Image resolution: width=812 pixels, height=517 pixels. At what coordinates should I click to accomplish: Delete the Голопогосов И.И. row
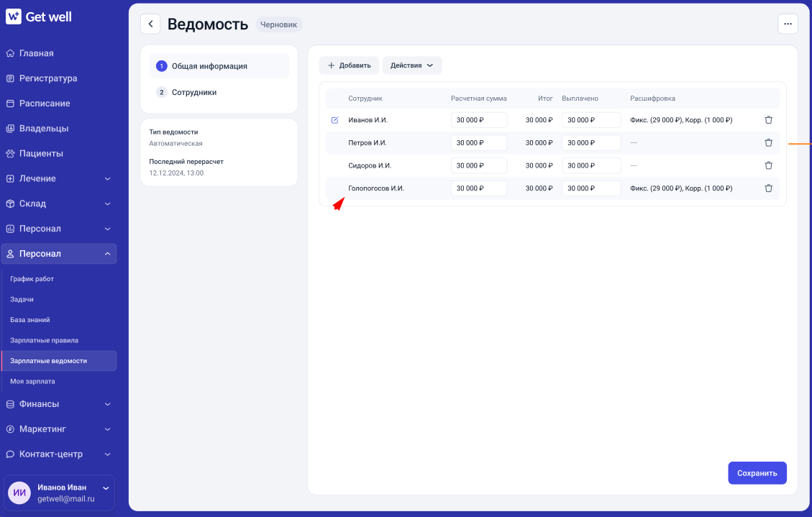pos(768,188)
